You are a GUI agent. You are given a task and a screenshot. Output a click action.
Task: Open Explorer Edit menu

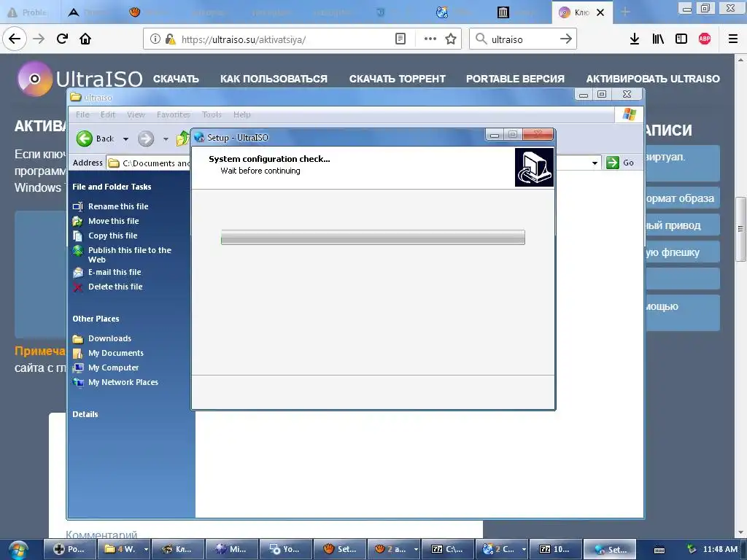click(108, 114)
